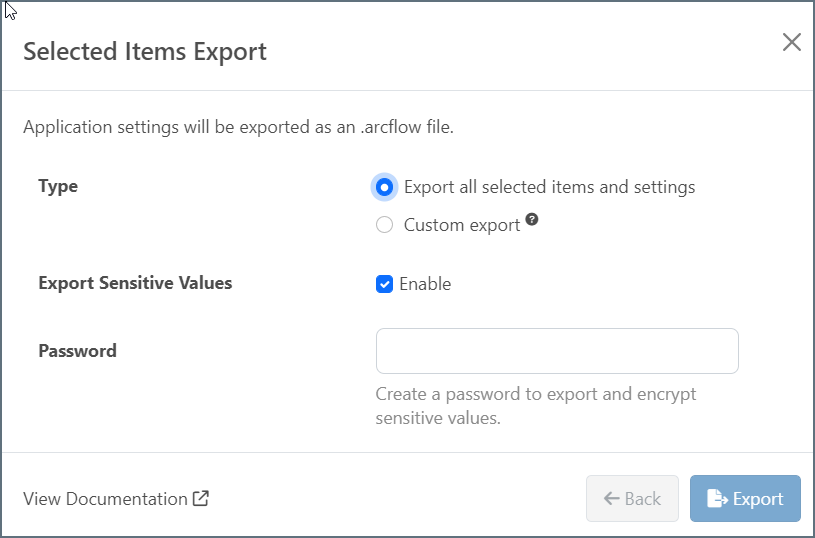Click the bold 'Password' field label

click(77, 351)
